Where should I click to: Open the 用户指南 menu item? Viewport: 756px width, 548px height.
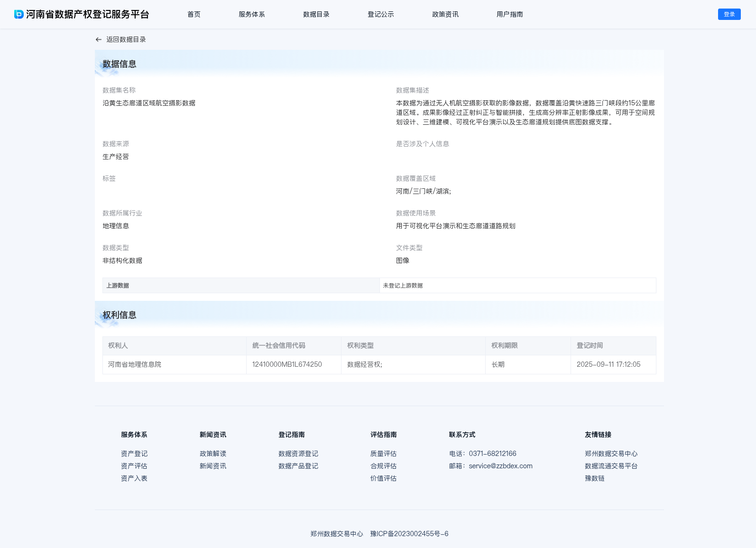(510, 14)
